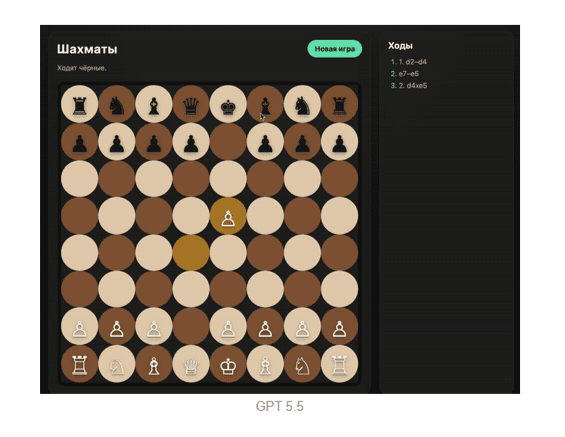Image resolution: width=565 pixels, height=437 pixels.
Task: Select the black pawn on d7
Action: coord(191,141)
